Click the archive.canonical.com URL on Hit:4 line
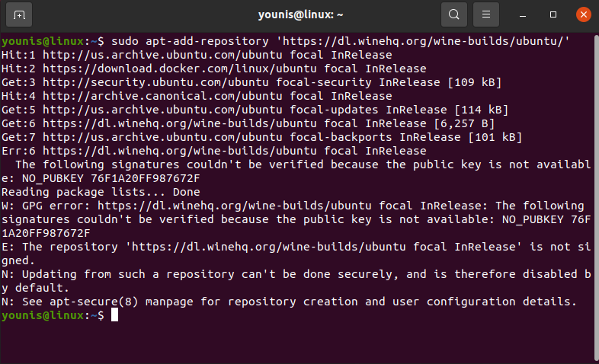 click(x=162, y=96)
